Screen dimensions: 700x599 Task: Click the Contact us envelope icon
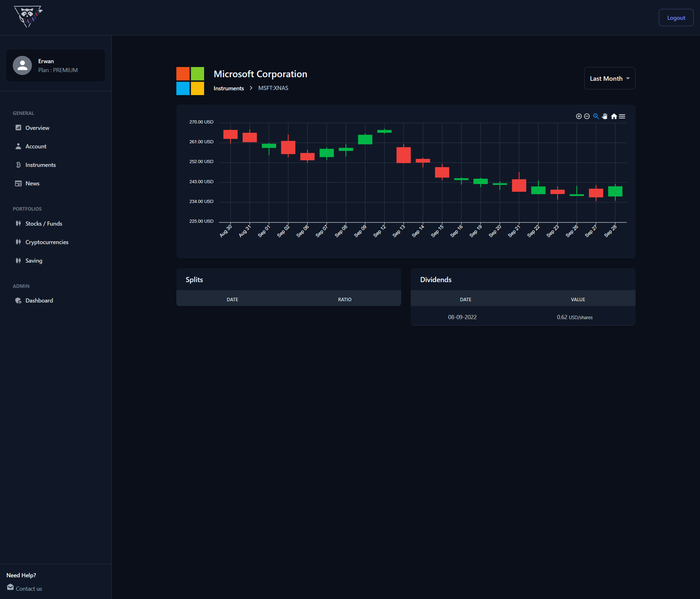(11, 587)
